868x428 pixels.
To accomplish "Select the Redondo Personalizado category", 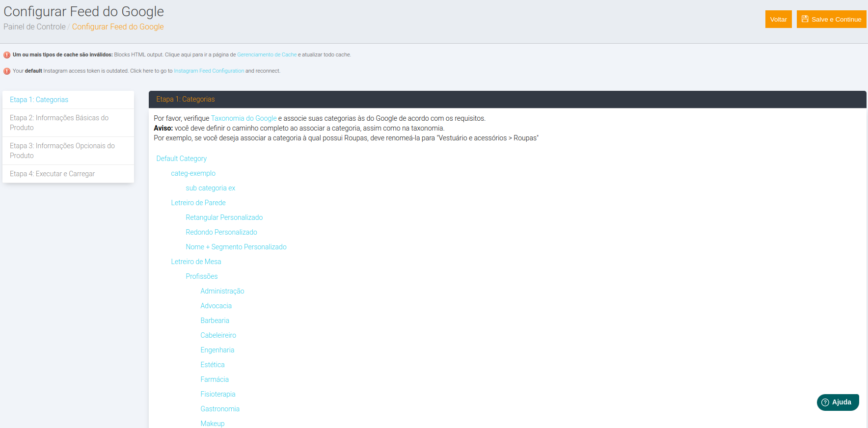I will tap(221, 232).
